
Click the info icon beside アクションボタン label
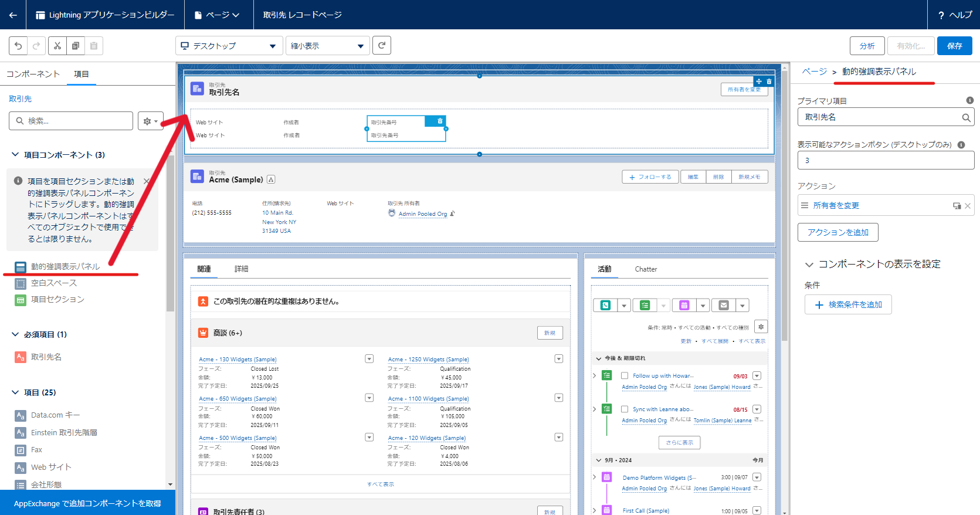point(961,144)
